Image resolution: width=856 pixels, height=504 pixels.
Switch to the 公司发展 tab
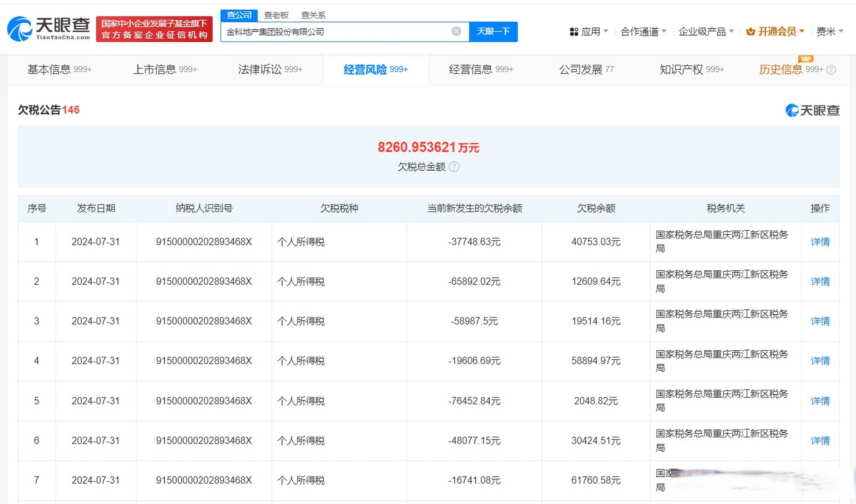coord(586,69)
